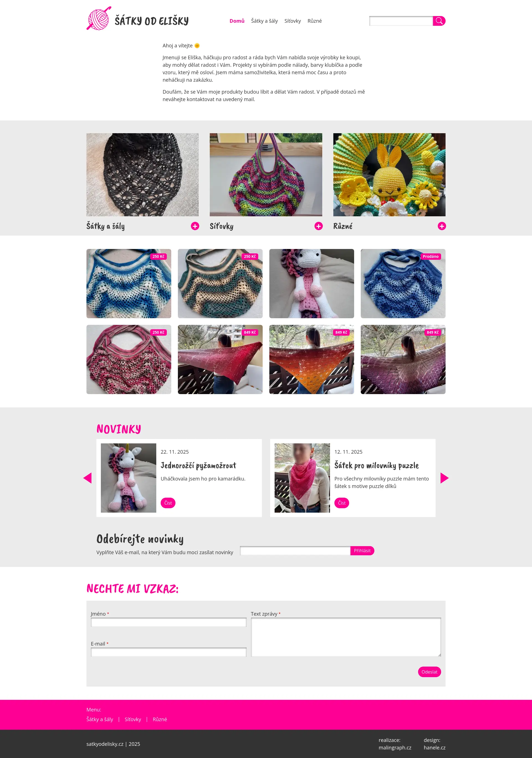Expand Šátky a šály category plus icon
Screen dimensions: 532x758
(195, 226)
